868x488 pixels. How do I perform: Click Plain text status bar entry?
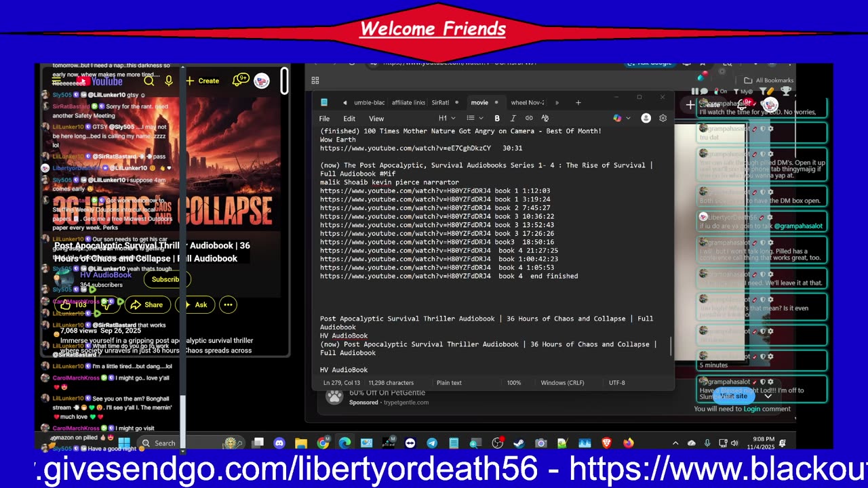[449, 383]
